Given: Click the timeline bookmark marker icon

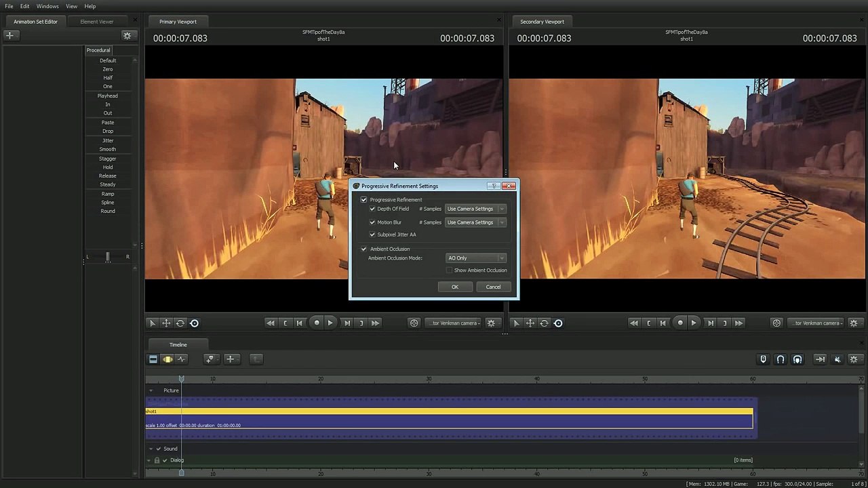Looking at the screenshot, I should click(x=763, y=359).
